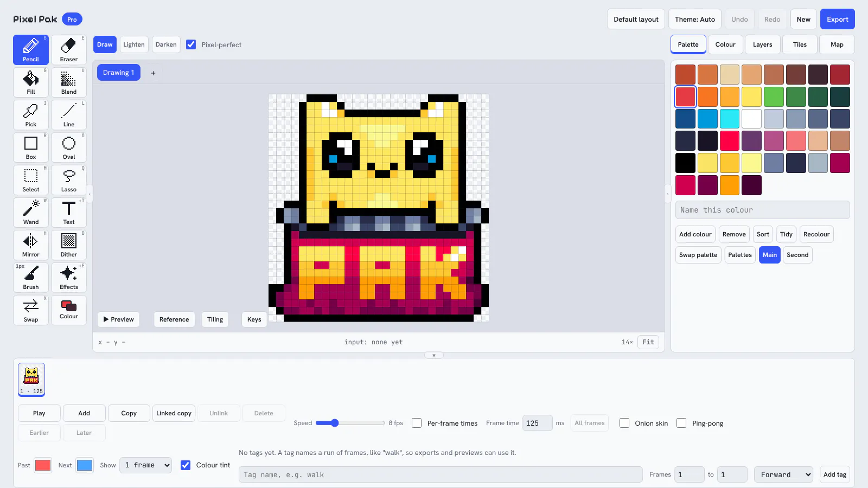Turn on Onion skin
868x488 pixels.
point(624,423)
